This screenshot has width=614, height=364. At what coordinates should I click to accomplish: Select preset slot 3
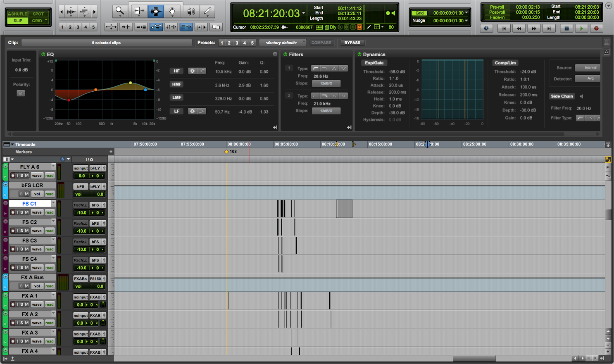237,43
